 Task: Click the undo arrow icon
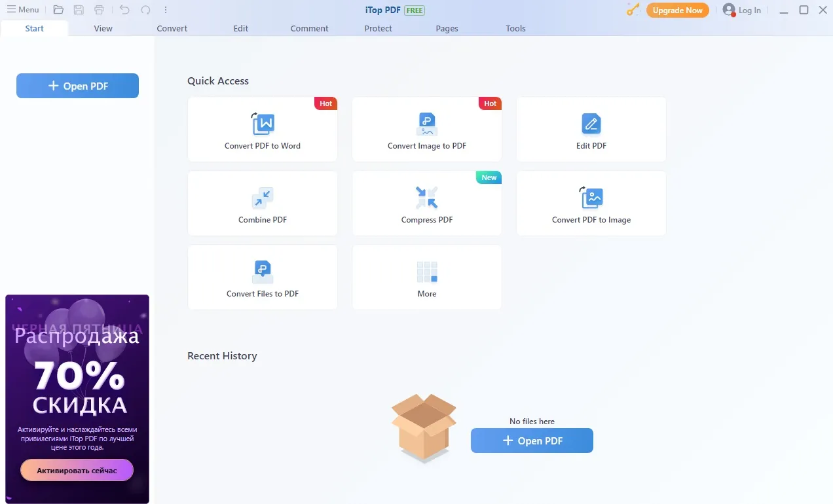[124, 10]
